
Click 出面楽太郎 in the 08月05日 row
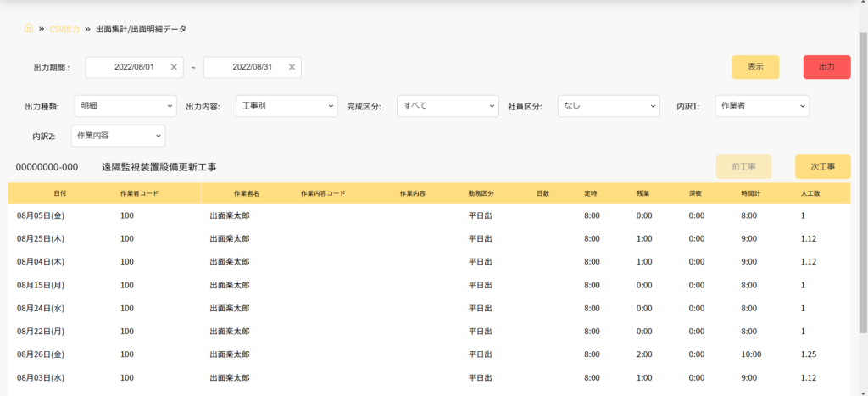[x=229, y=215]
